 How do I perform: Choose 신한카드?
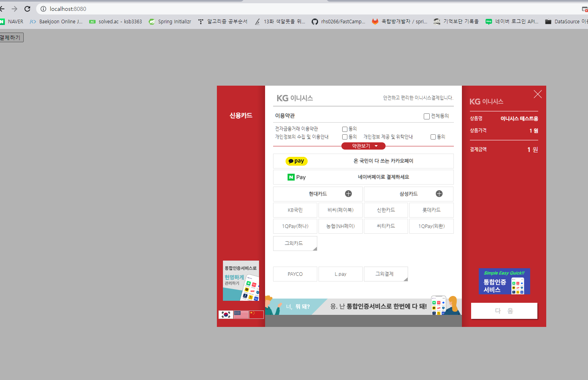point(386,210)
